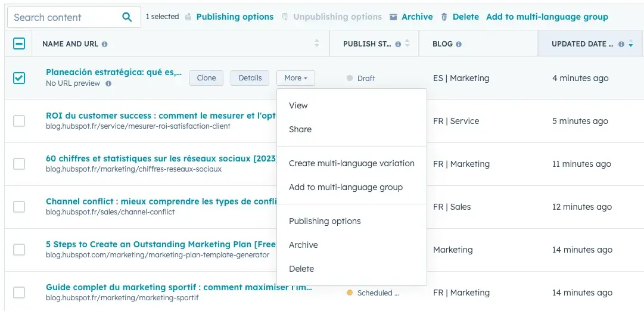The image size is (644, 311).
Task: Select Create multi-language variation menu item
Action: 351,163
